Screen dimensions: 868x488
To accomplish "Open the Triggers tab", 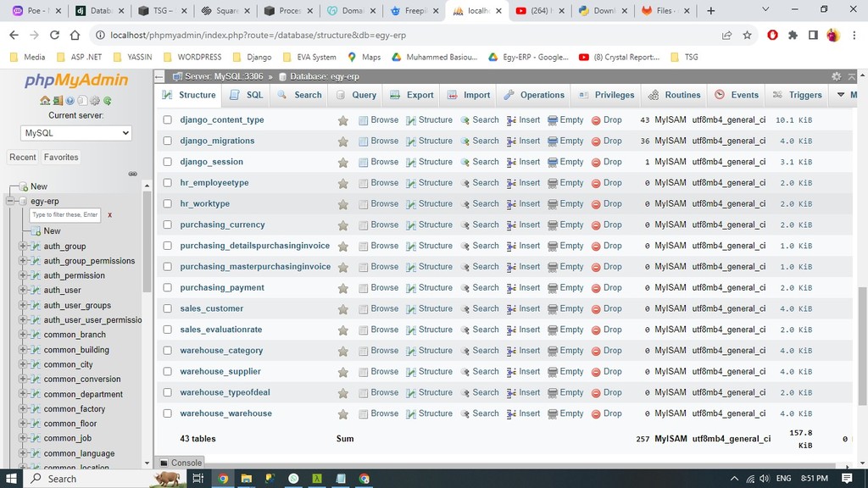I will (x=798, y=95).
